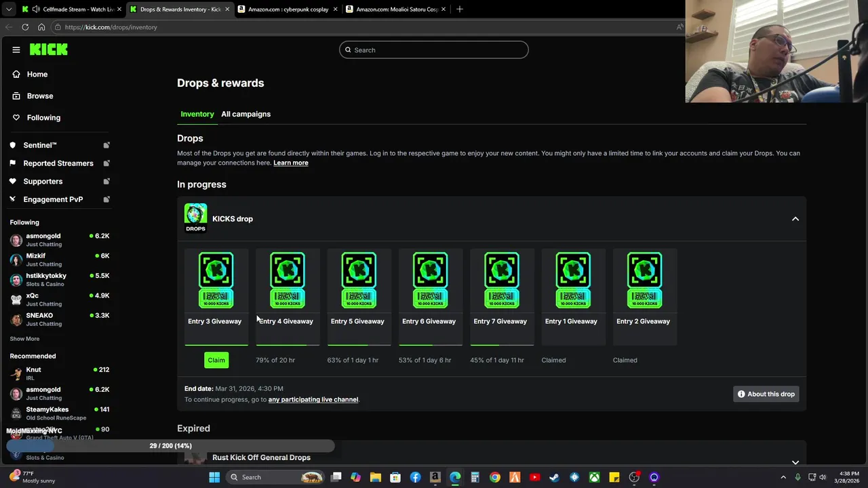
Task: Switch to Amazon cyberpunk cosplay tab
Action: tap(288, 9)
